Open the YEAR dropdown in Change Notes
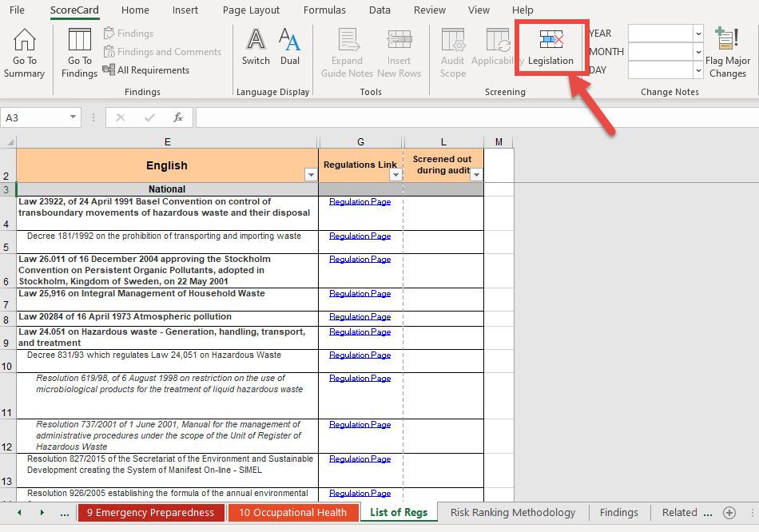The width and height of the screenshot is (759, 532). (698, 34)
